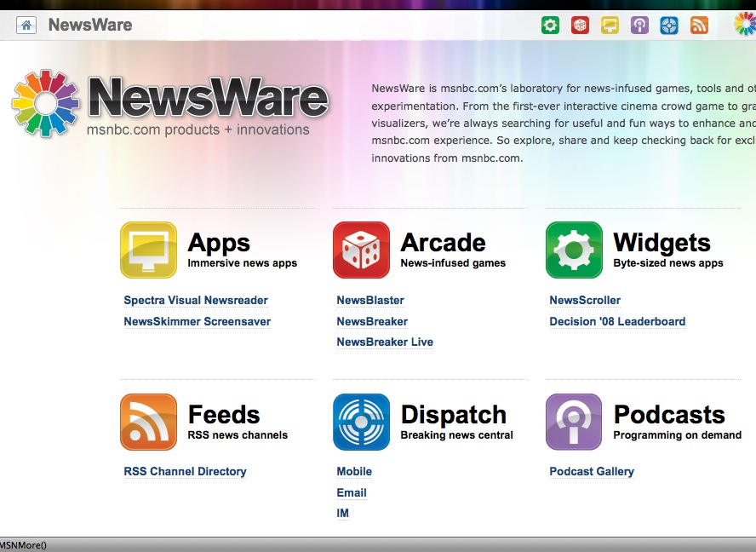Click the Widgets section heading
The height and width of the screenshot is (552, 756).
[662, 243]
